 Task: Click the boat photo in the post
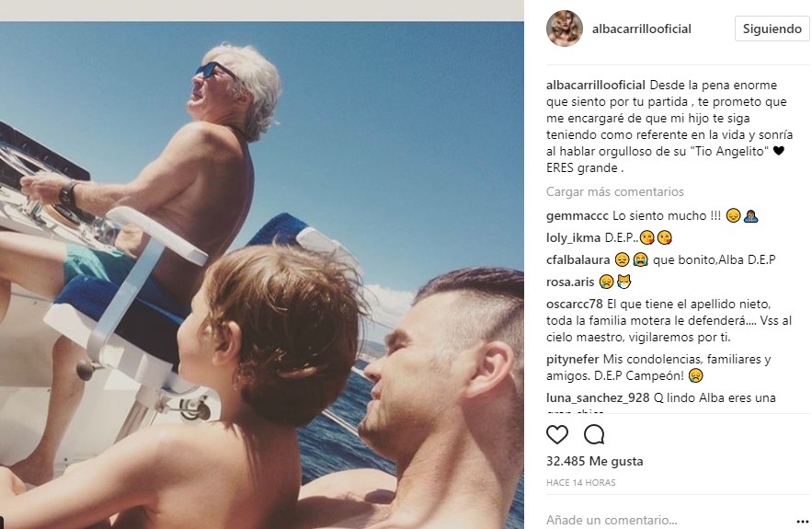(261, 275)
